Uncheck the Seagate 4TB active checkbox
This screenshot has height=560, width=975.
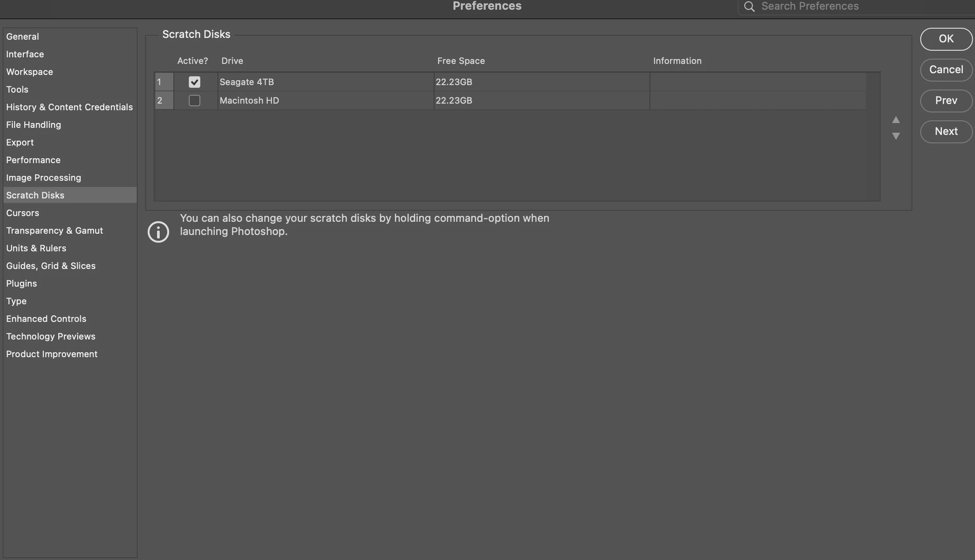pyautogui.click(x=195, y=82)
